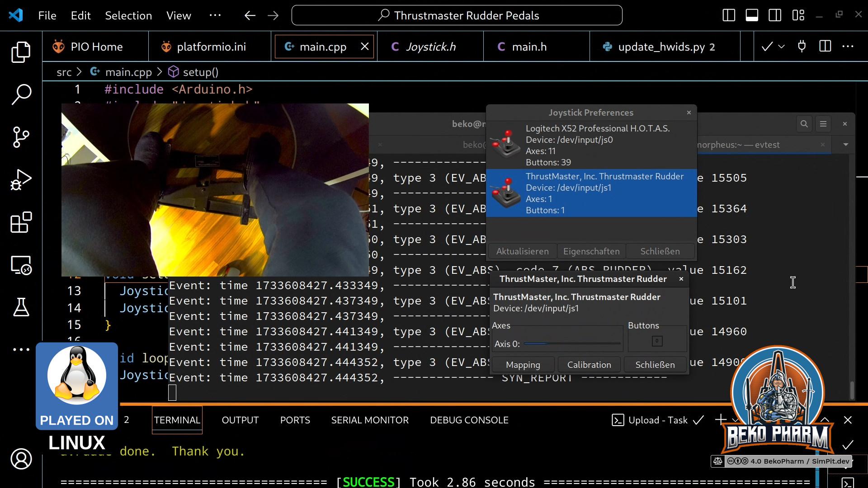Click Aktualisieren button in Joystick Preferences
The width and height of the screenshot is (868, 488).
click(522, 251)
